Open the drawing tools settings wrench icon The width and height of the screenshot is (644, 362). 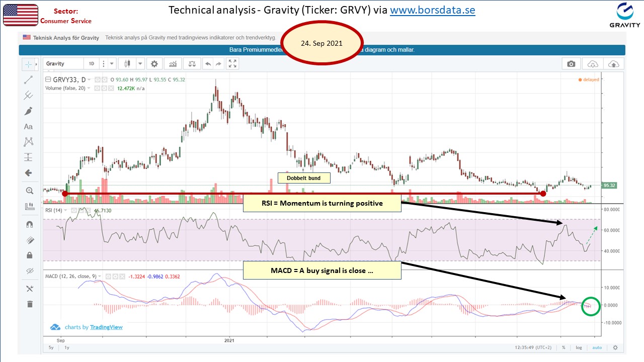29,289
